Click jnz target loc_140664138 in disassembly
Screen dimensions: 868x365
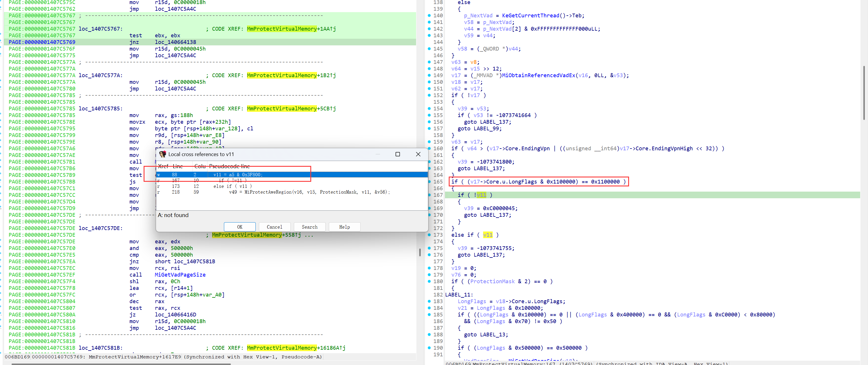click(x=175, y=42)
